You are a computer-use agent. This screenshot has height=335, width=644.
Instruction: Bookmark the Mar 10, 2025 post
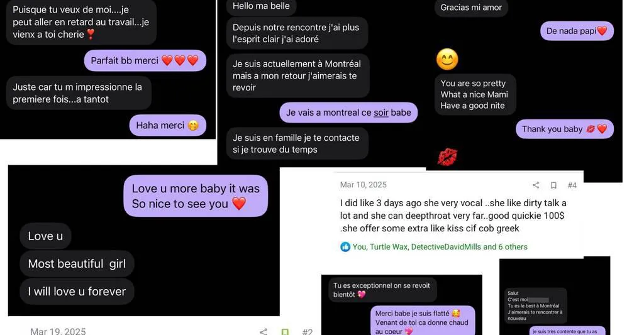coord(553,185)
